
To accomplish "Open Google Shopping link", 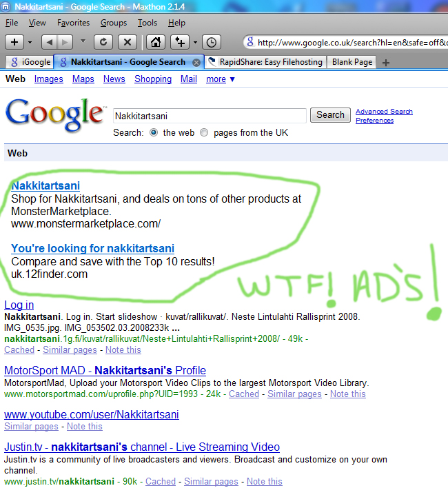I will (153, 79).
